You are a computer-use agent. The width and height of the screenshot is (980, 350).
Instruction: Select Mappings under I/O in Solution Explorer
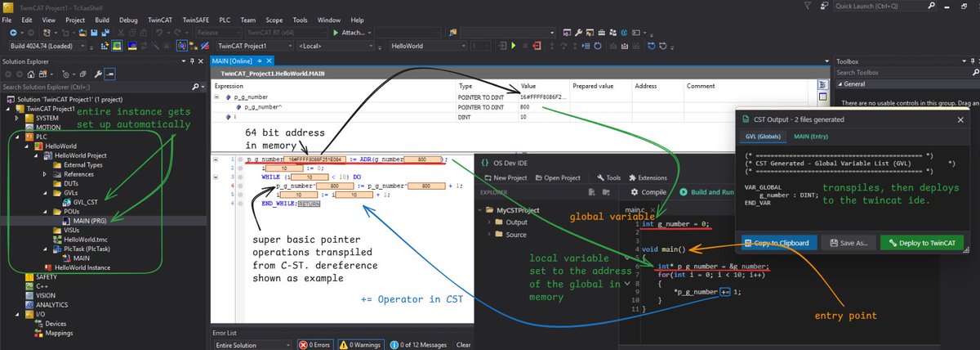pos(52,333)
